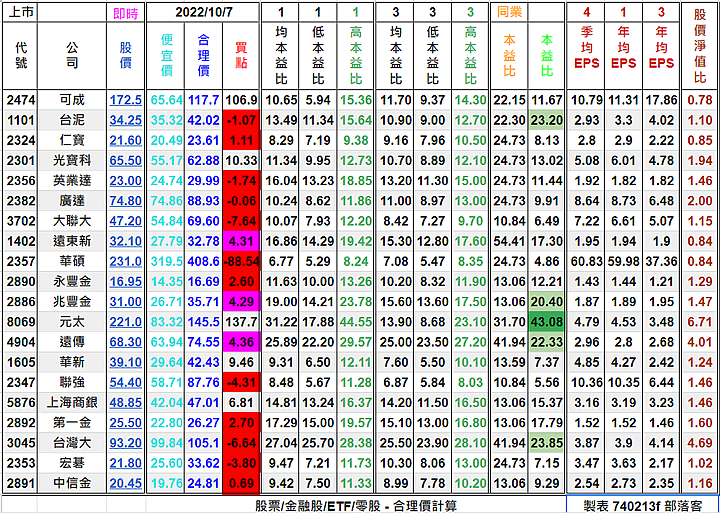Image resolution: width=720 pixels, height=513 pixels.
Task: Open the 74.80 price link for 廣達
Action: [125, 201]
